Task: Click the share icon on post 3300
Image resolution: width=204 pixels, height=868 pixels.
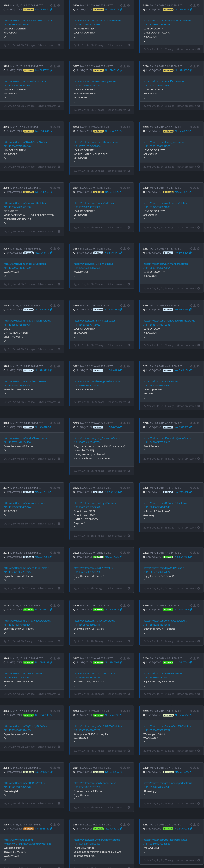Action: tap(121, 5)
